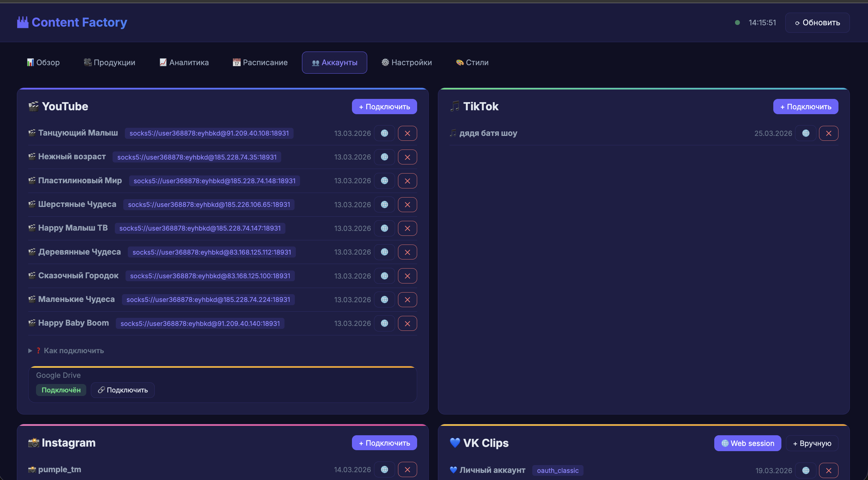Click the proxy tag for Шерстяные Чудеса
The image size is (868, 480).
209,204
